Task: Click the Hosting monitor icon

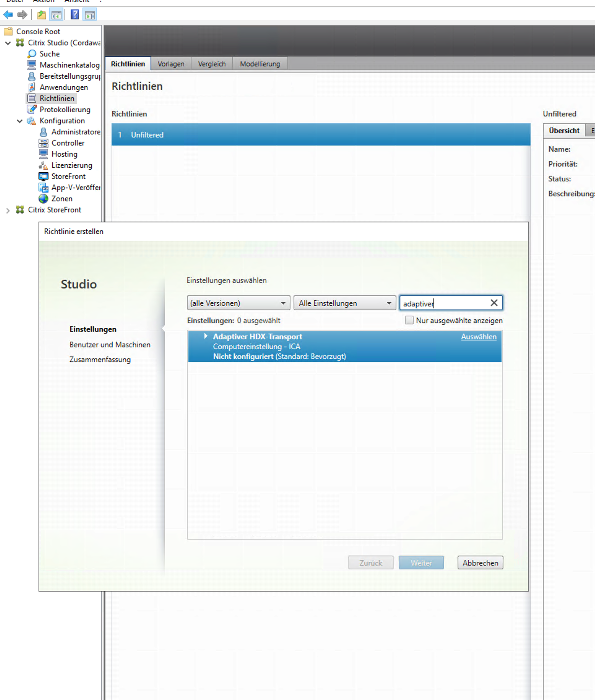Action: (x=44, y=154)
